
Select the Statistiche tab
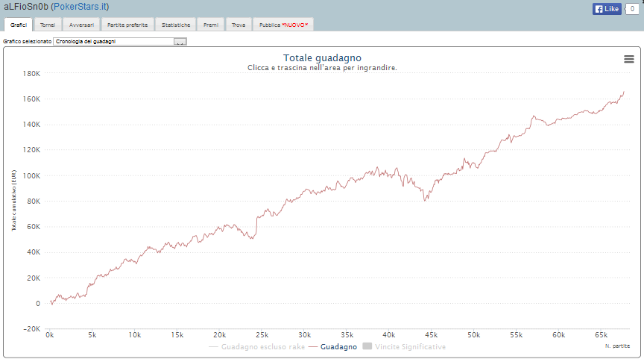177,25
